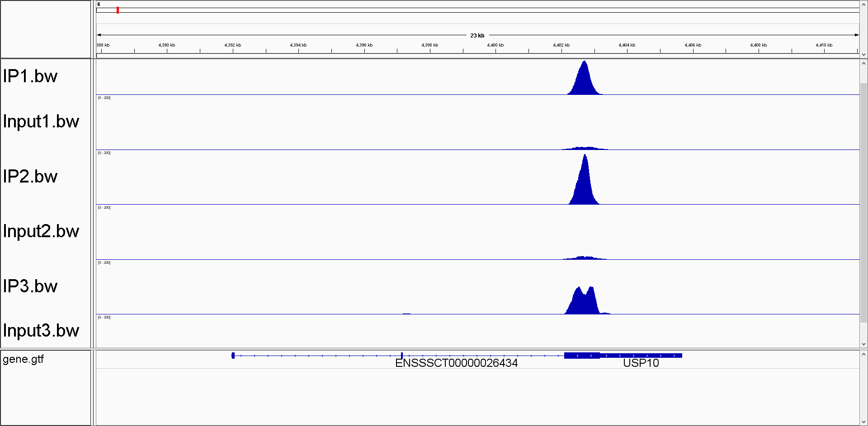Image resolution: width=868 pixels, height=426 pixels.
Task: Select the Input3.bw track label
Action: 41,331
